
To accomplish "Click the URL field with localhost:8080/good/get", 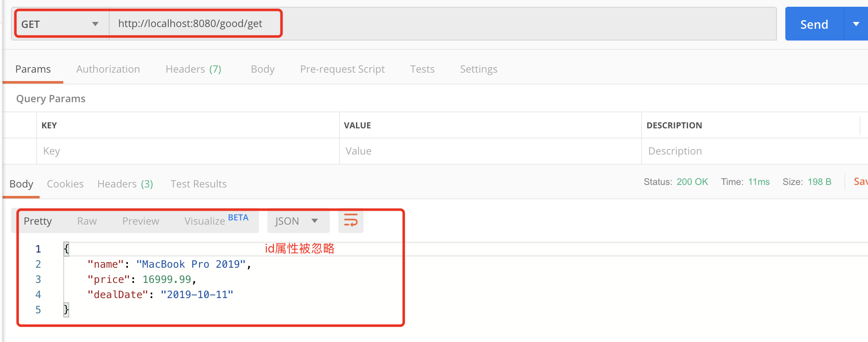I will (443, 24).
